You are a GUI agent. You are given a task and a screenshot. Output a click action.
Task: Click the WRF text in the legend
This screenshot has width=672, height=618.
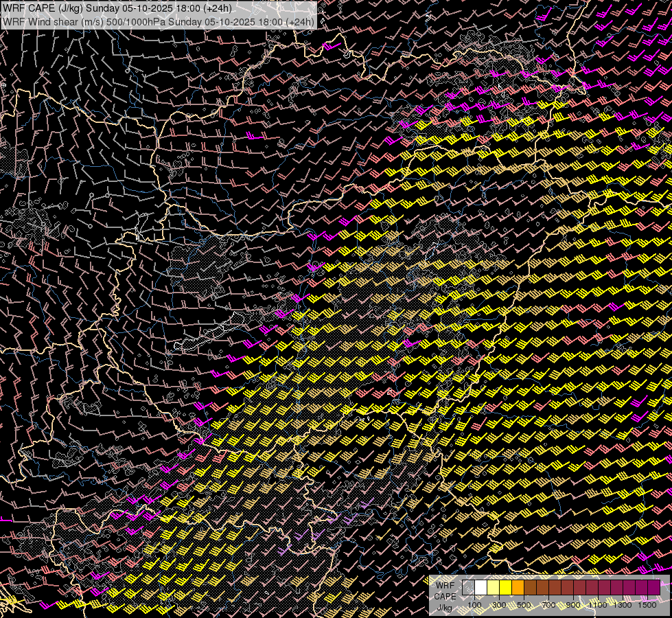[445, 586]
